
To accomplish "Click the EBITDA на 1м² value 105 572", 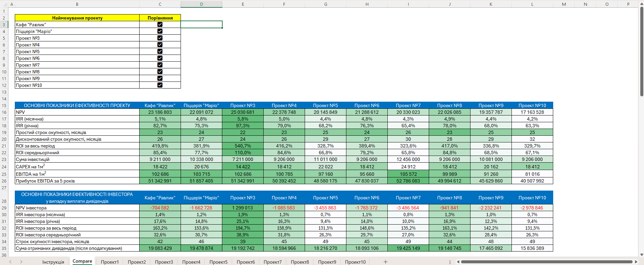I will tap(408, 174).
